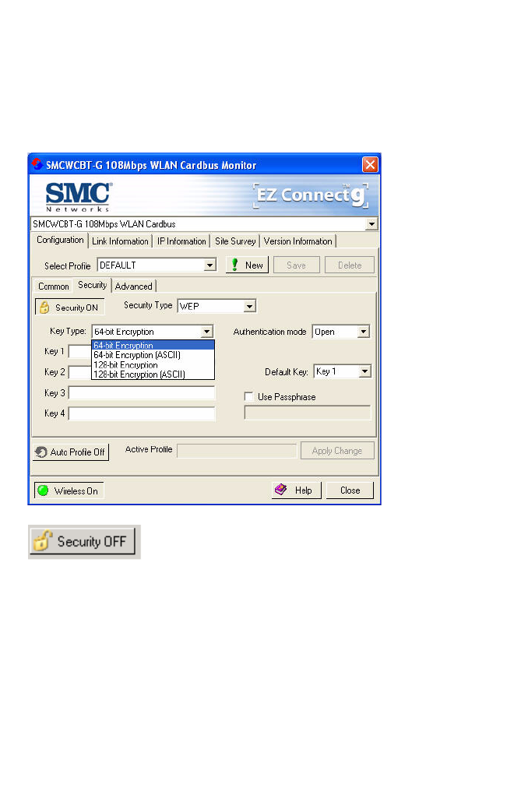Viewport: 521px width, 812px height.
Task: Open the Advanced sub-tab
Action: point(134,286)
